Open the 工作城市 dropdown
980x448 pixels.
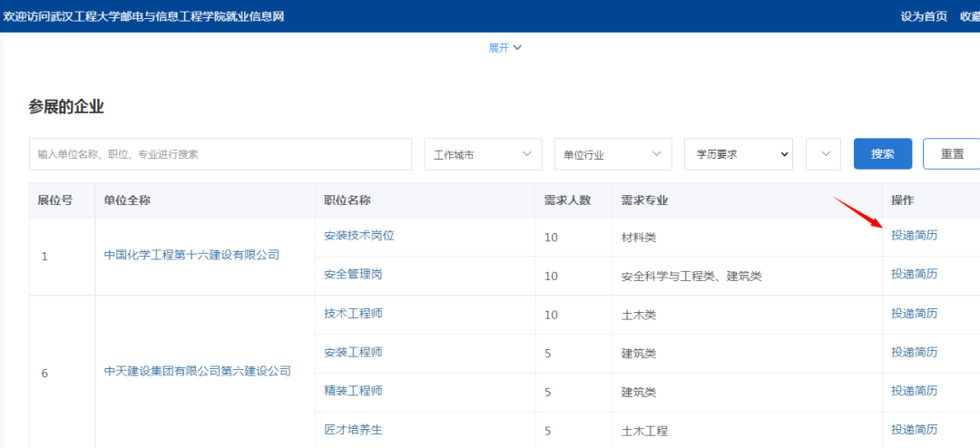[x=483, y=154]
